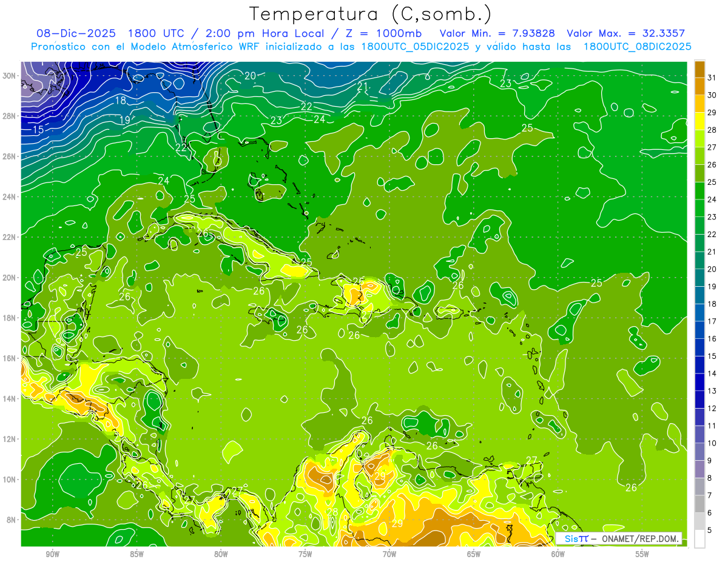Click the "Temperatura (C,somb.)" map title
Screen dimensions: 728x562
371,13
